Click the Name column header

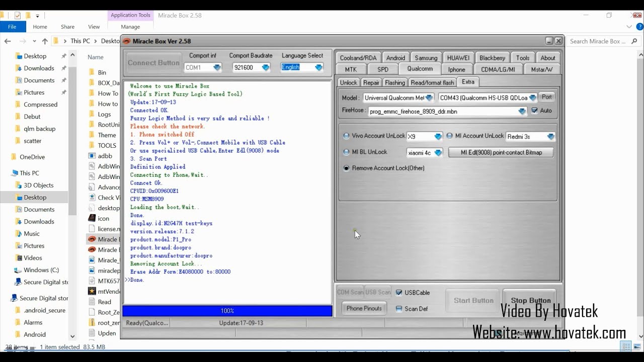(96, 57)
